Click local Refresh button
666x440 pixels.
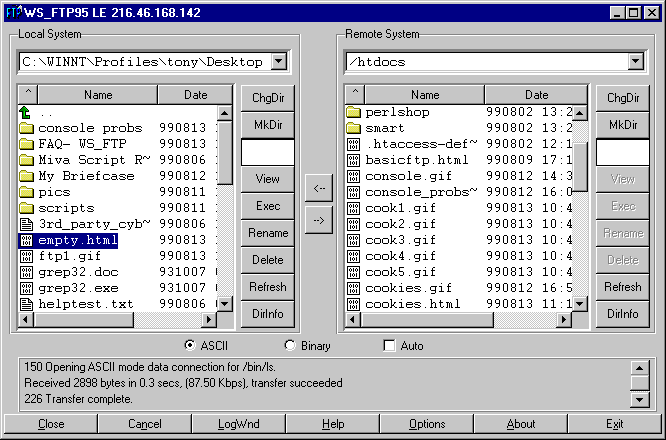click(x=268, y=287)
